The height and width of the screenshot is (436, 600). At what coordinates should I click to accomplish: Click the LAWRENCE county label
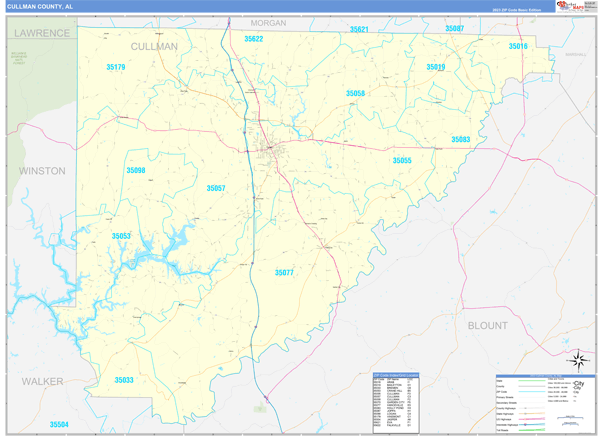pyautogui.click(x=40, y=33)
